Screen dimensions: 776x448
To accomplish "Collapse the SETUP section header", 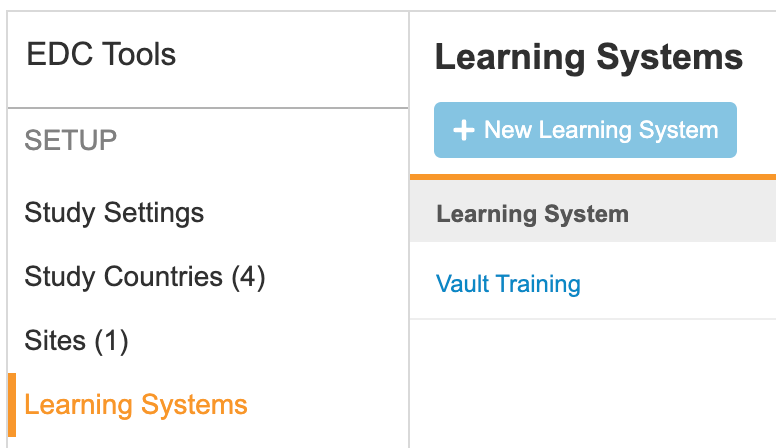I will tap(71, 140).
